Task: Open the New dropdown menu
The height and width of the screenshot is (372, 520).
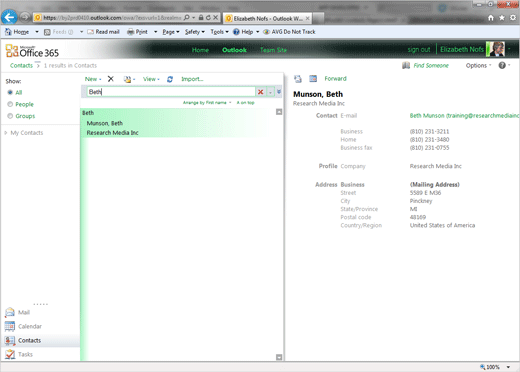Action: (93, 79)
